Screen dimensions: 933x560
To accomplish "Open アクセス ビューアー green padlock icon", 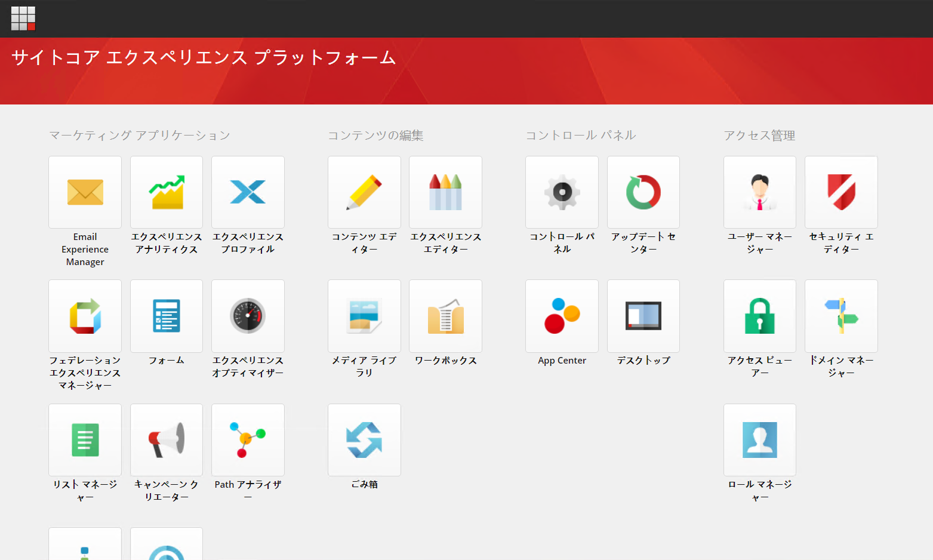I will point(760,316).
